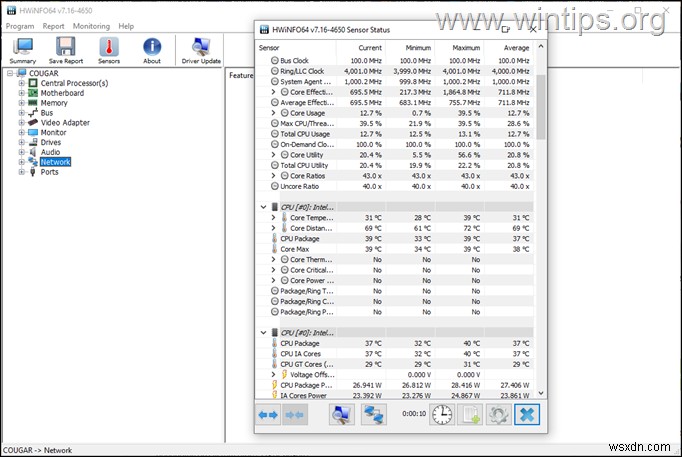
Task: Click the log file add button
Action: click(470, 414)
